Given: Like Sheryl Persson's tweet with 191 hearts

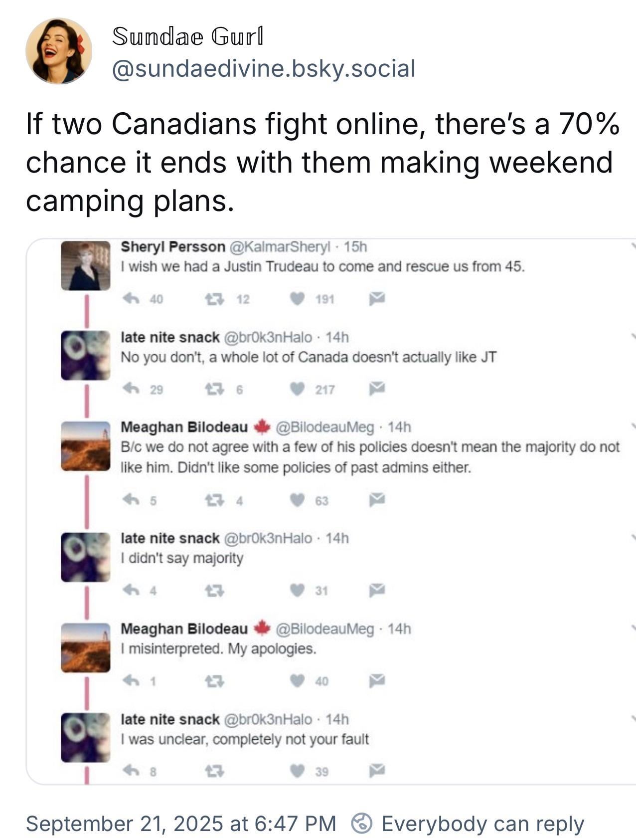Looking at the screenshot, I should click(x=298, y=299).
